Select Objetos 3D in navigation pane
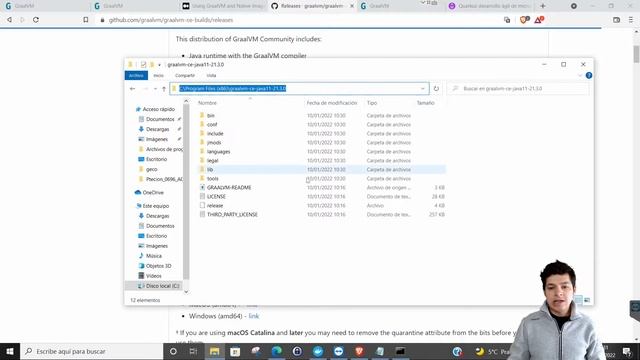Screen dimensions: 640x360 (x=158, y=266)
